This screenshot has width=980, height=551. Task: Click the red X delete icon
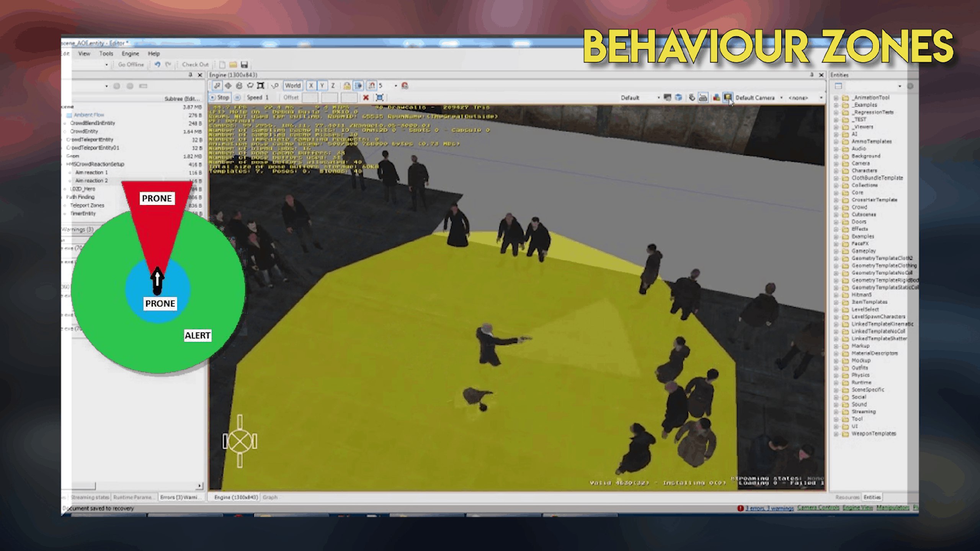click(366, 98)
